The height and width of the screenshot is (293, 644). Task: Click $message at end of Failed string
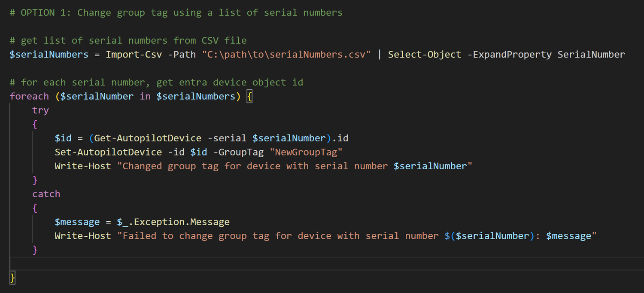(x=569, y=235)
